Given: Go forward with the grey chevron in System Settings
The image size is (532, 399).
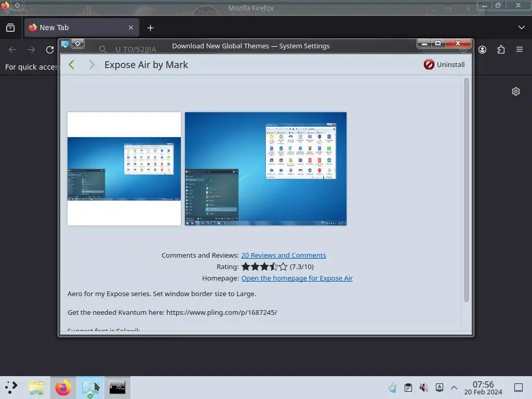Looking at the screenshot, I should pyautogui.click(x=91, y=64).
